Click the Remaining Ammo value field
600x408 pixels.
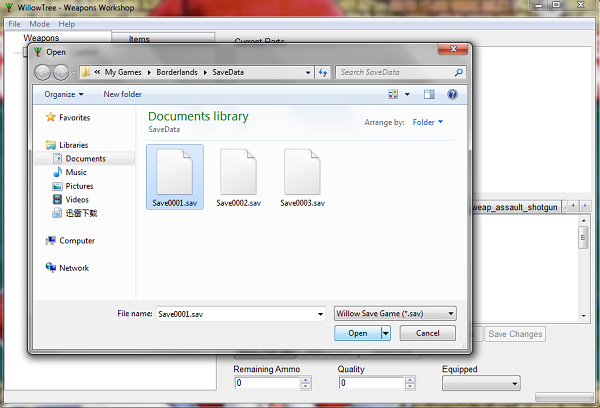[x=267, y=383]
